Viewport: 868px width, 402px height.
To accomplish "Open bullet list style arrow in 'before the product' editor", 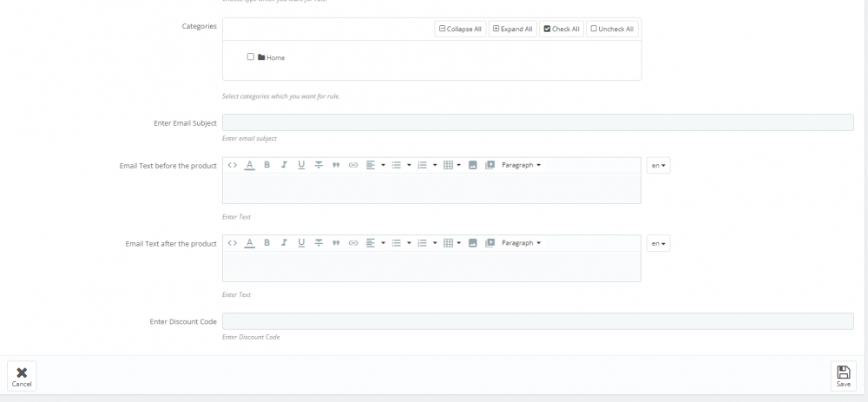I will (409, 165).
